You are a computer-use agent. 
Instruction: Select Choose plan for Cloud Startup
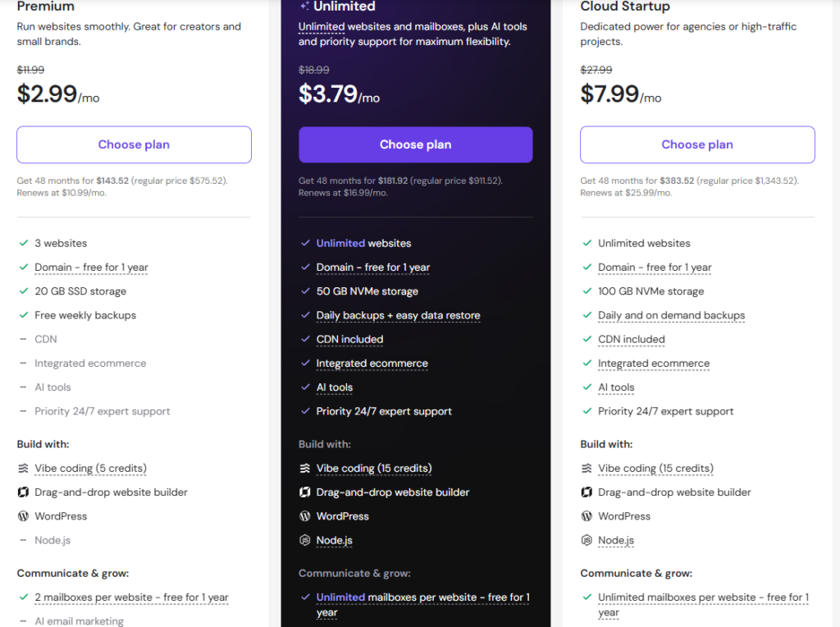tap(697, 144)
